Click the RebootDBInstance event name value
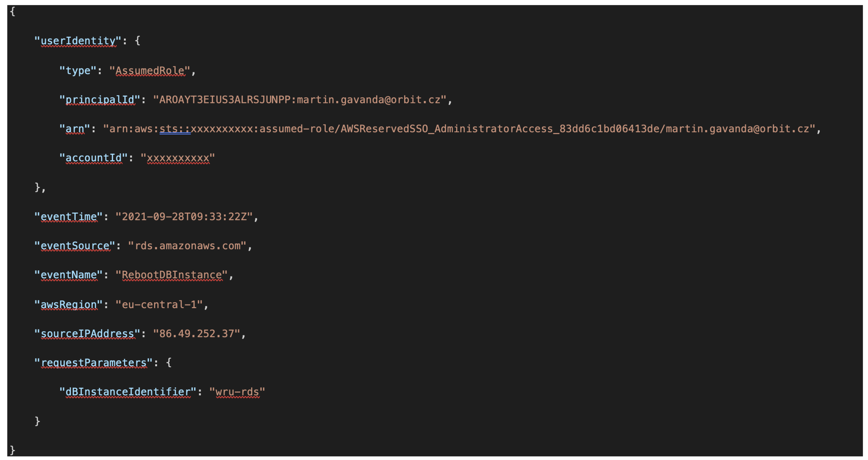 [171, 275]
